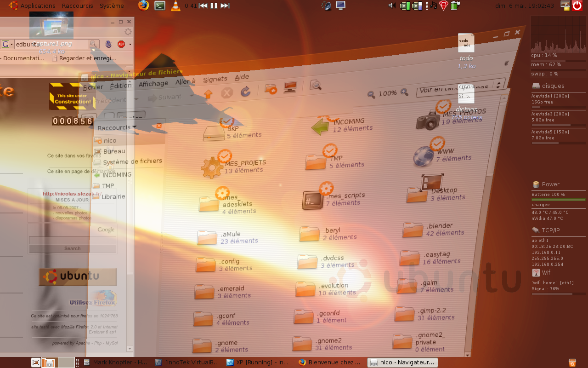
Task: Click the volume speaker icon in panel
Action: click(x=392, y=6)
